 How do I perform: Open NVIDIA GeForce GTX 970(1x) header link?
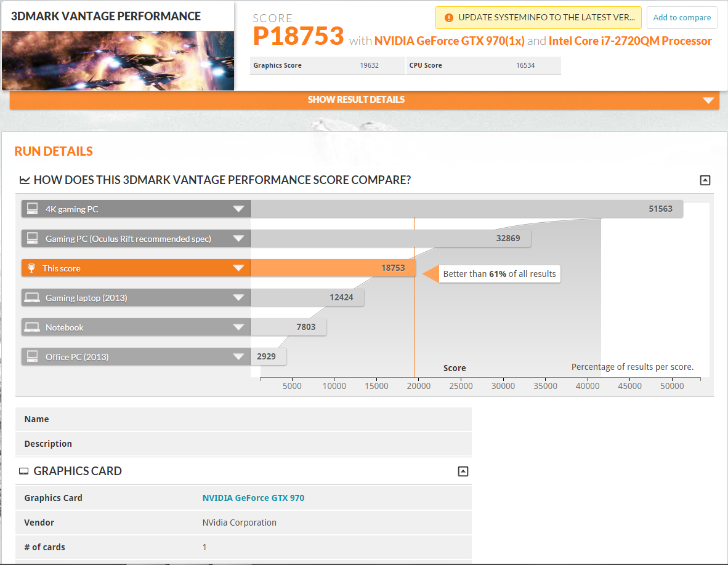pyautogui.click(x=450, y=41)
